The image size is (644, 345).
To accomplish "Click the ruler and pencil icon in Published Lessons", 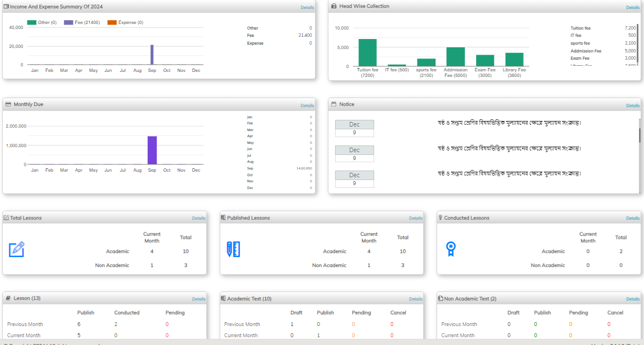I will tap(233, 249).
